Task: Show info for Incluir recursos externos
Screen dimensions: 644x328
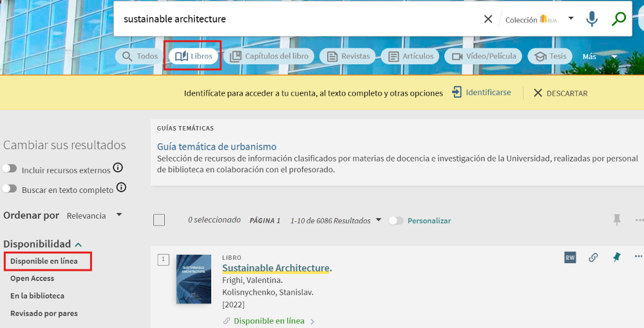Action: coord(118,168)
